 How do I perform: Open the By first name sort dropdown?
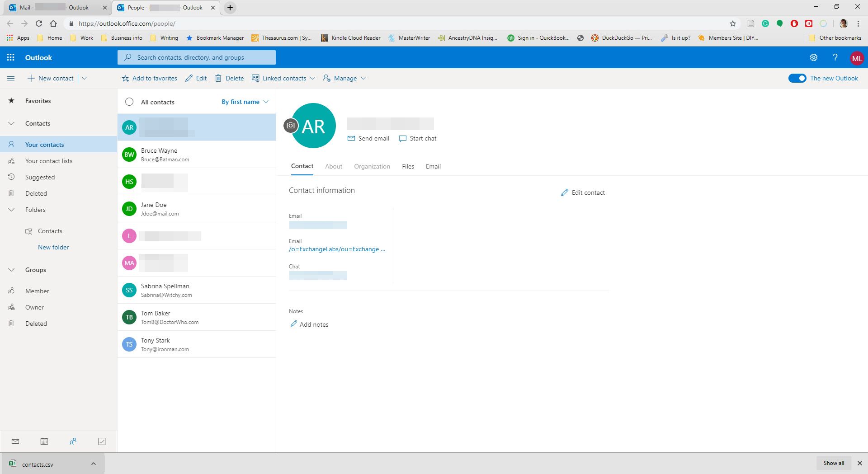[x=245, y=102]
